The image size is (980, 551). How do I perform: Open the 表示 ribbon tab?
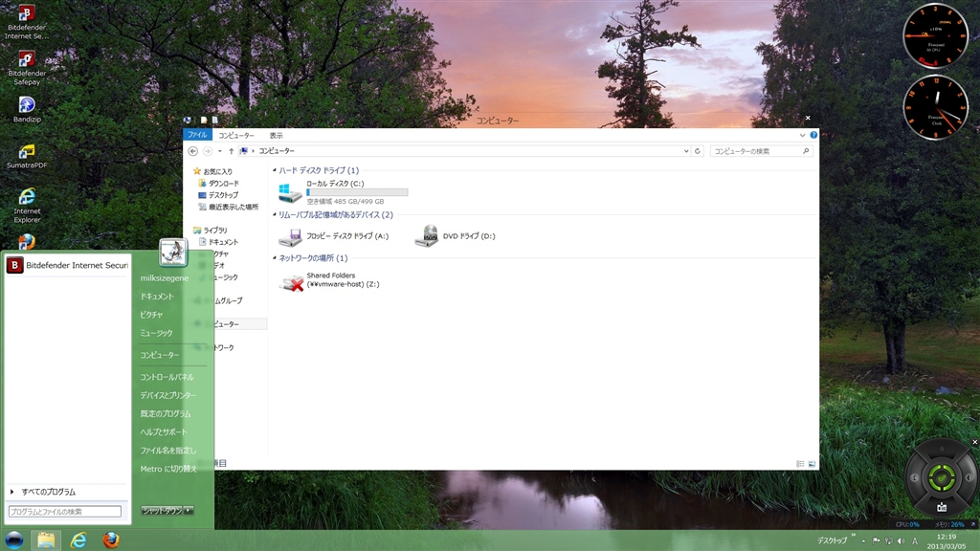(277, 135)
